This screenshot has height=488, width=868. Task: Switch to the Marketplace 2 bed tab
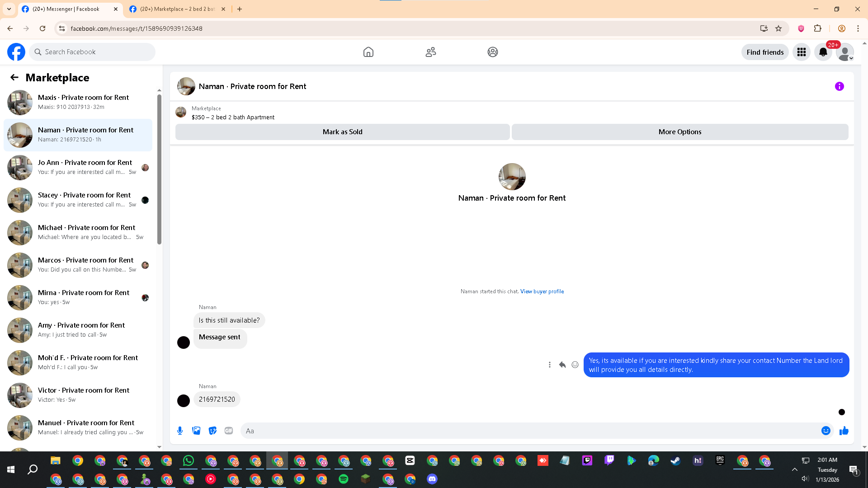tap(176, 9)
